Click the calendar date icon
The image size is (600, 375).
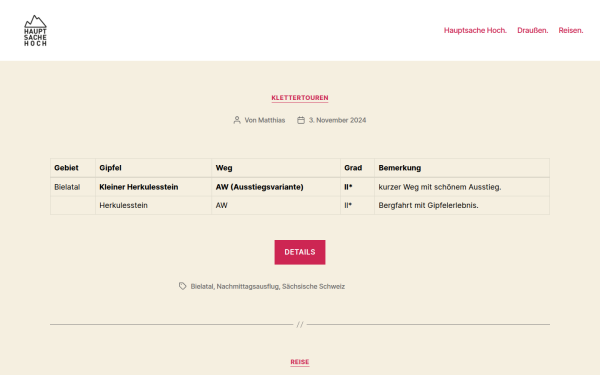[x=301, y=120]
